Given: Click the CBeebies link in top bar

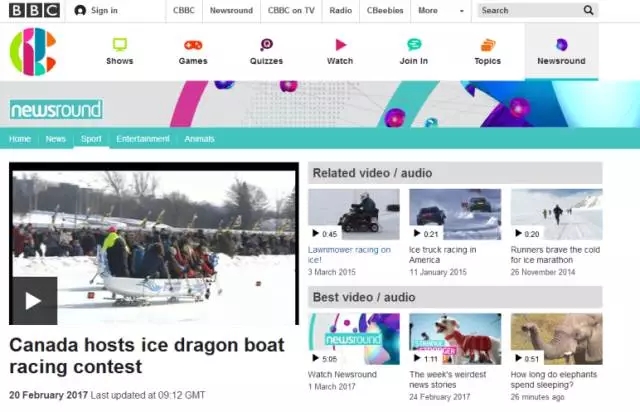Looking at the screenshot, I should coord(386,11).
